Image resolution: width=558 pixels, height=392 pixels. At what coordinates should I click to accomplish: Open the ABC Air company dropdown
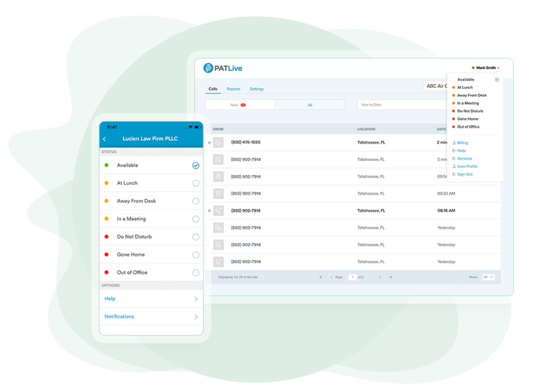click(x=435, y=86)
